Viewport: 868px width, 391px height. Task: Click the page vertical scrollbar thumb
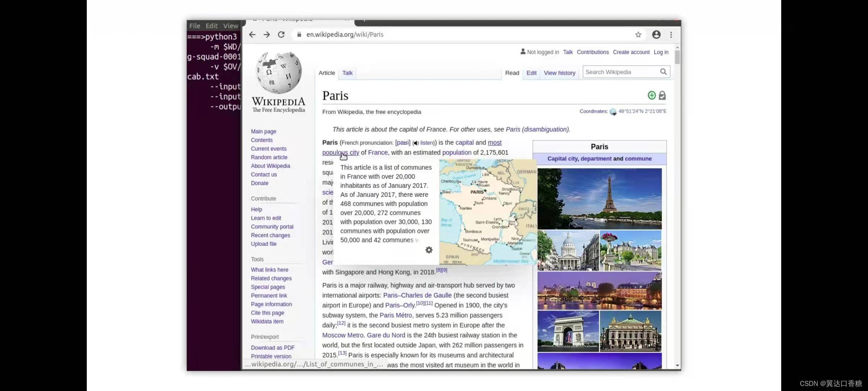(x=677, y=57)
